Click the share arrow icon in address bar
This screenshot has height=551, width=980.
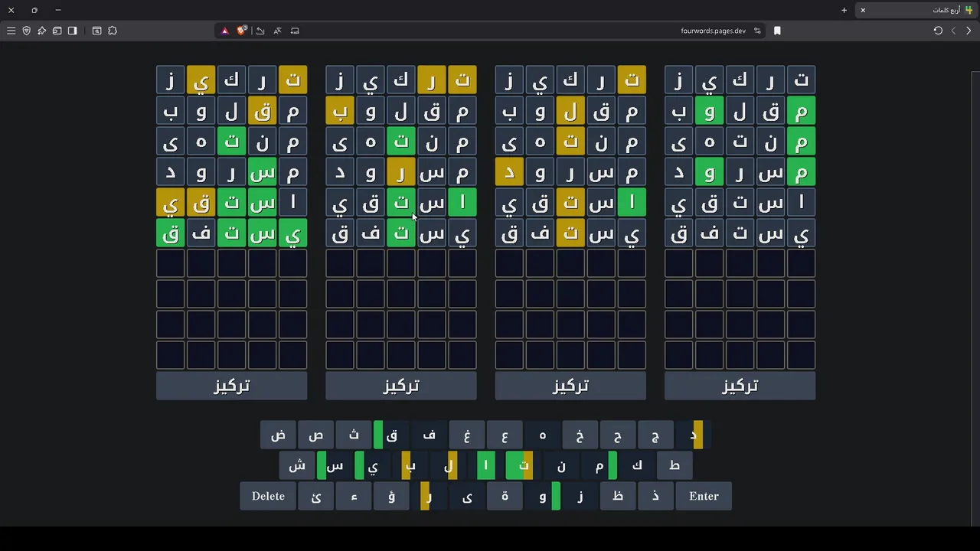click(260, 31)
